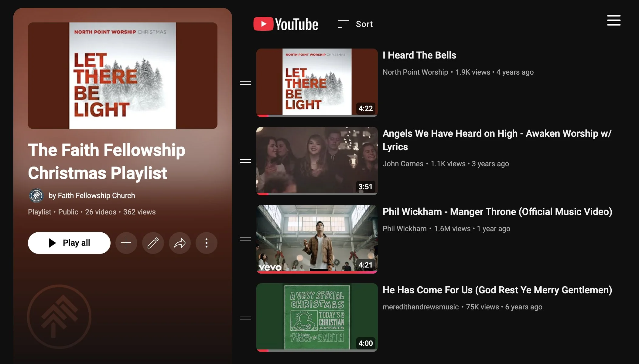Image resolution: width=639 pixels, height=364 pixels.
Task: Click the drag handle for I Heard The Bells
Action: click(x=245, y=83)
